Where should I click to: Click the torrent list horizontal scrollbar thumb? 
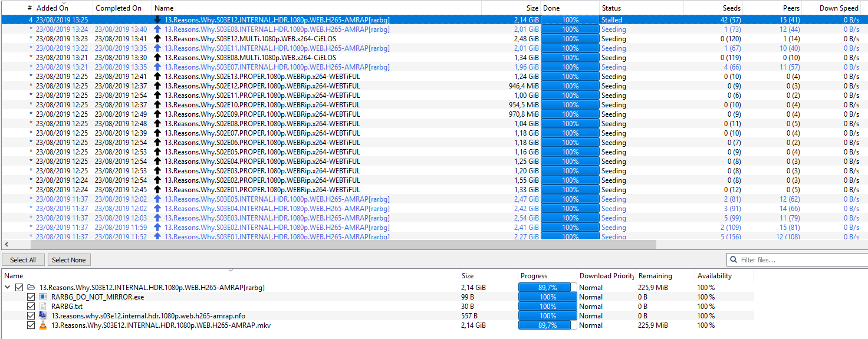(x=343, y=244)
